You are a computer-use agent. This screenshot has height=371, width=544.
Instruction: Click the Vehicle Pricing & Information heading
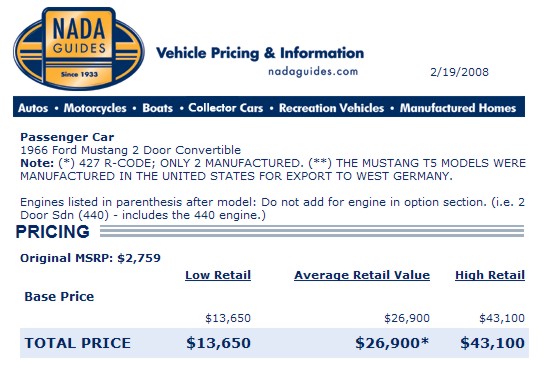pyautogui.click(x=260, y=53)
